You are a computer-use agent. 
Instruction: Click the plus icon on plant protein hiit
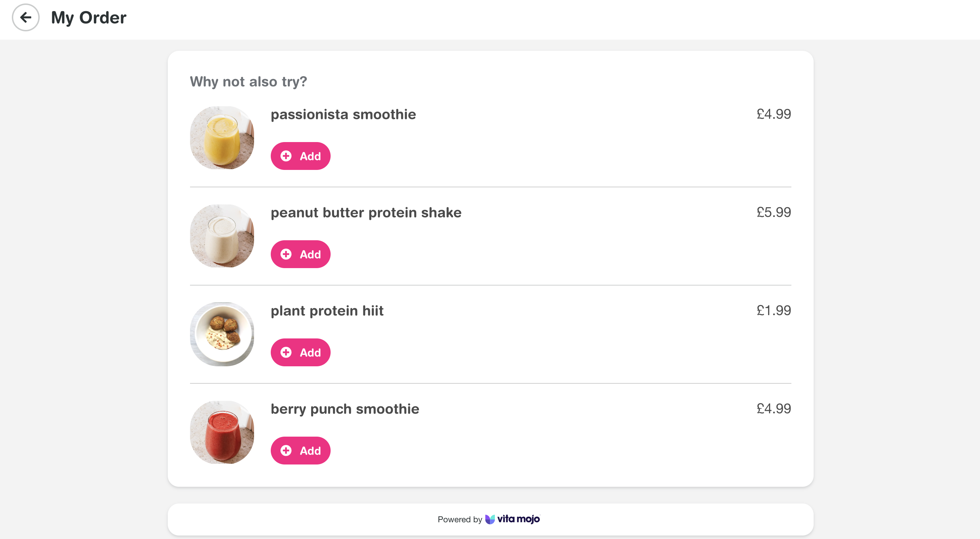(286, 352)
